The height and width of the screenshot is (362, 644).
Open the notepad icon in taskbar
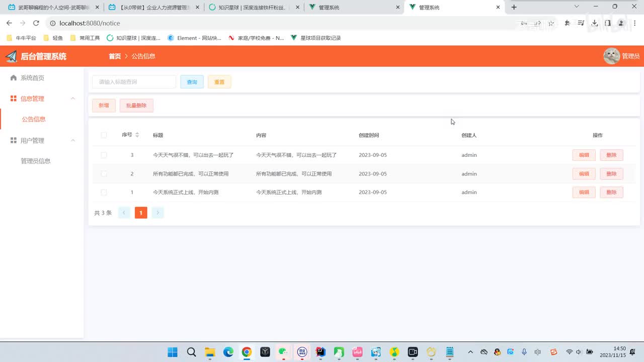450,352
